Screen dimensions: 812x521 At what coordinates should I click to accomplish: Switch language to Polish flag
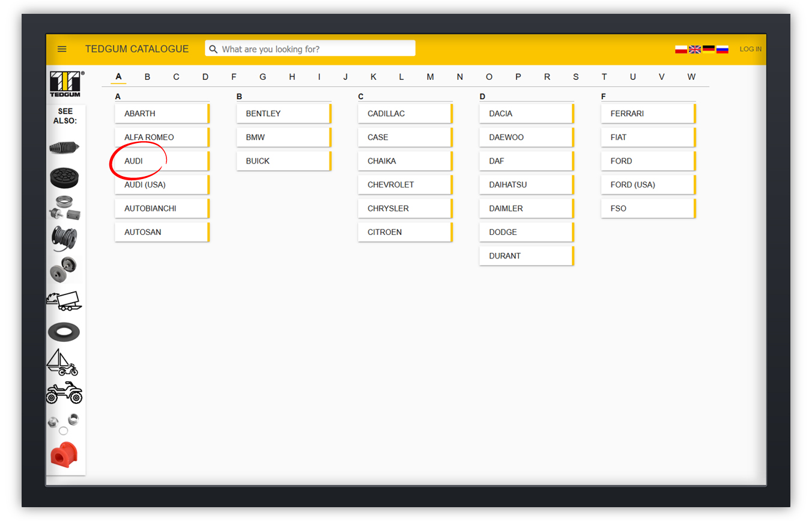pos(681,49)
